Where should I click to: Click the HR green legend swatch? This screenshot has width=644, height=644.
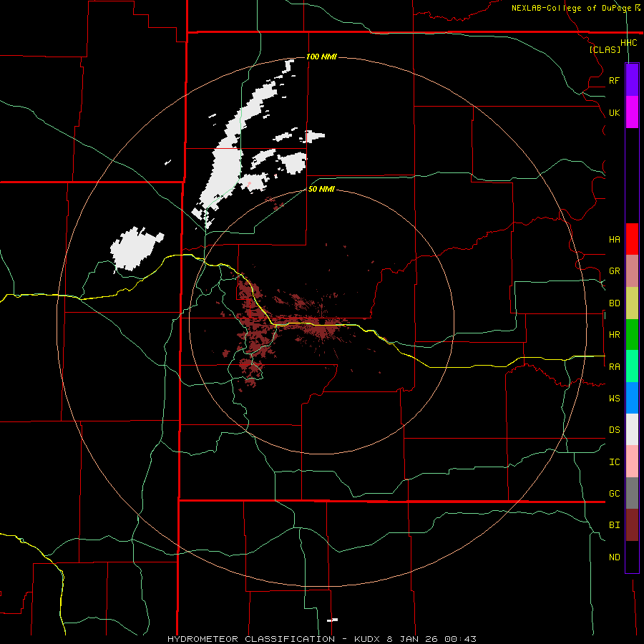click(632, 335)
